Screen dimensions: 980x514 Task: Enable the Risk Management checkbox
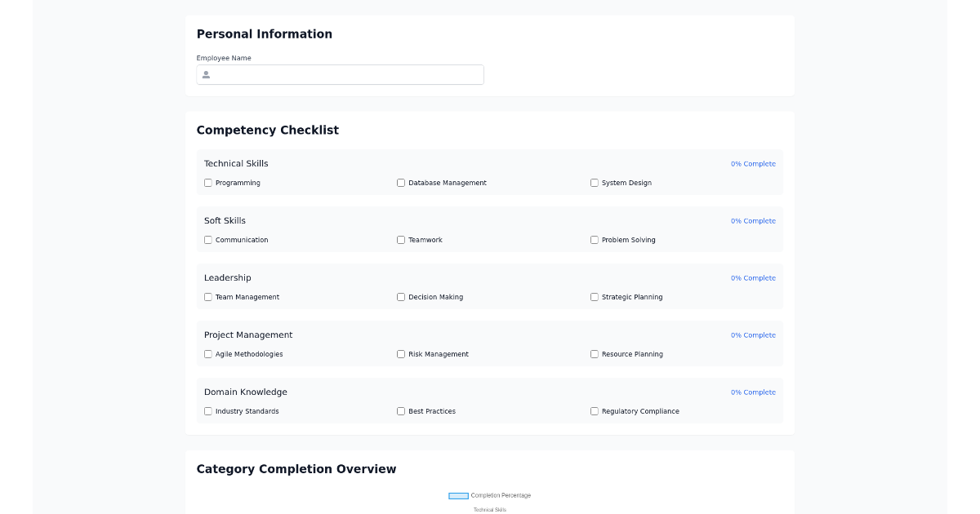coord(401,354)
